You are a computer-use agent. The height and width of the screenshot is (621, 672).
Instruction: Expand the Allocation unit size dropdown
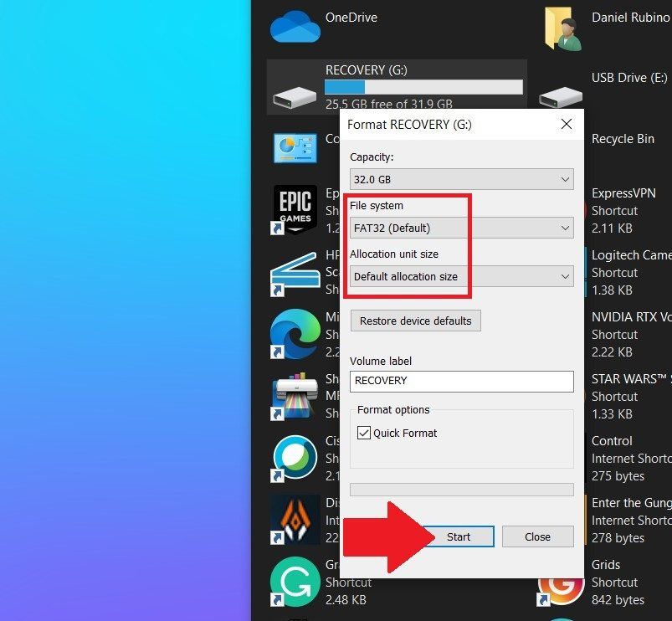coord(461,275)
